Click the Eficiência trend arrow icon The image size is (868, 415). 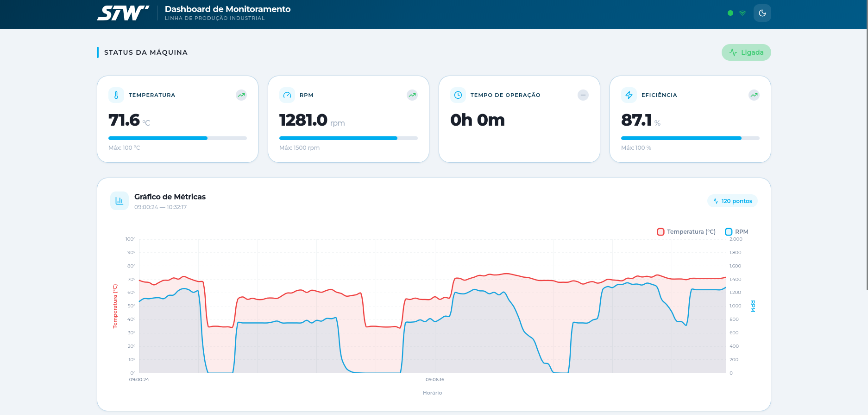754,95
